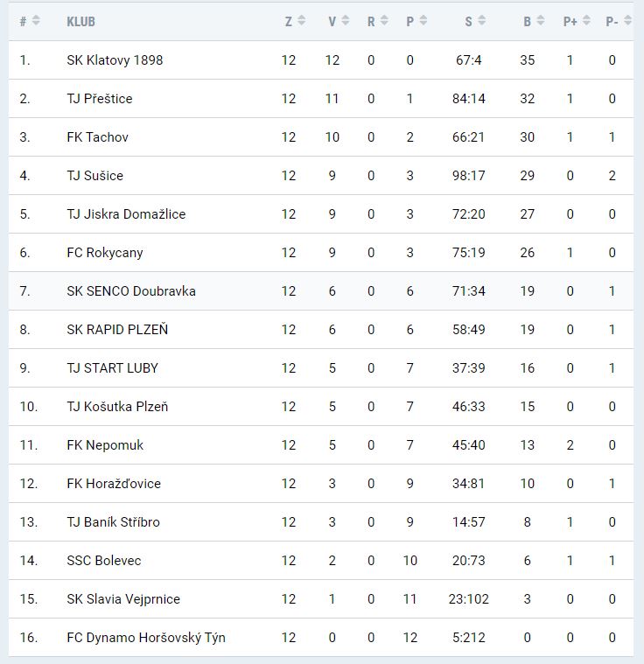The width and height of the screenshot is (644, 664).
Task: Click the KLUB column header
Action: pyautogui.click(x=81, y=21)
